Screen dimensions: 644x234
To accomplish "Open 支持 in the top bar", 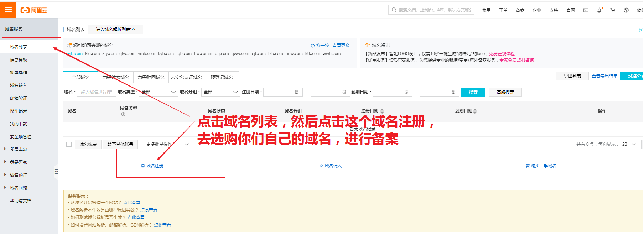I will click(554, 10).
